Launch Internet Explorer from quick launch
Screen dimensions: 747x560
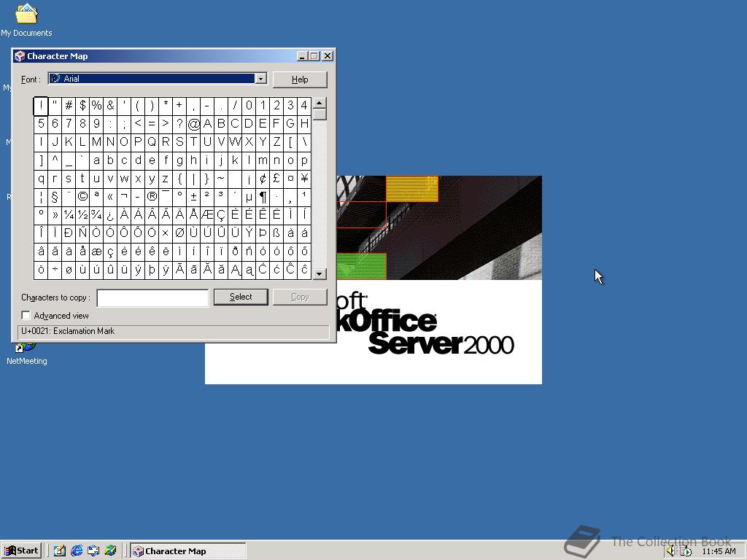[76, 551]
